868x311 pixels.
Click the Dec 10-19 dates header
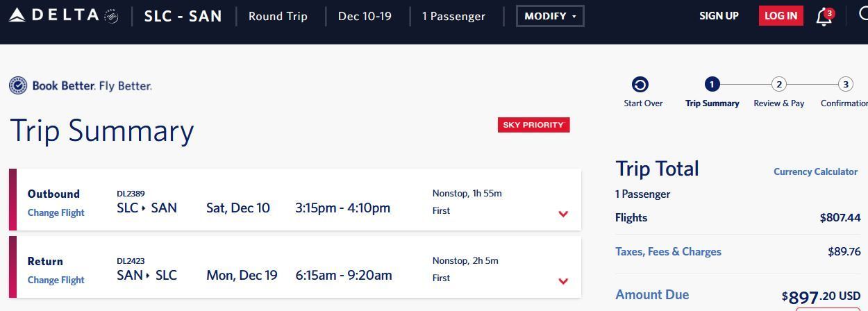(367, 16)
